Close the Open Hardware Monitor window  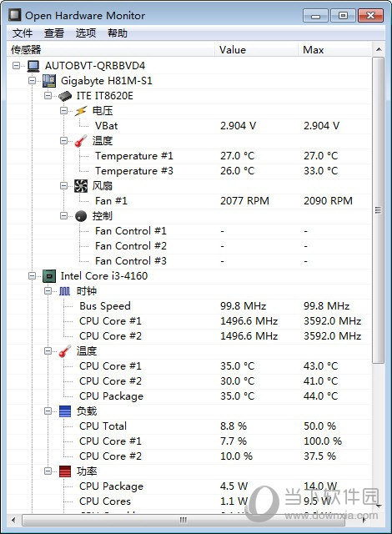pyautogui.click(x=371, y=16)
